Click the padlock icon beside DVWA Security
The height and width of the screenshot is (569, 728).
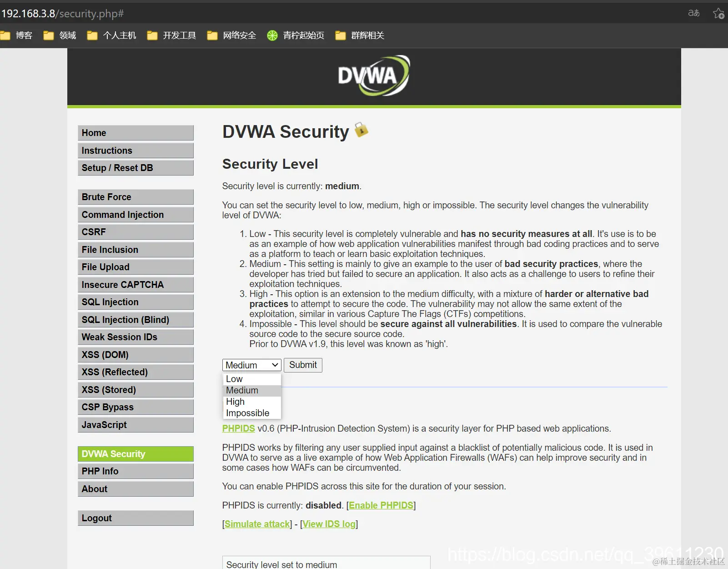click(x=361, y=130)
